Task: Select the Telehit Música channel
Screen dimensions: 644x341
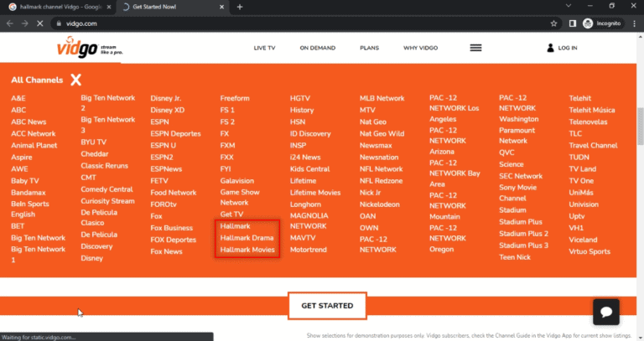Action: (x=592, y=110)
